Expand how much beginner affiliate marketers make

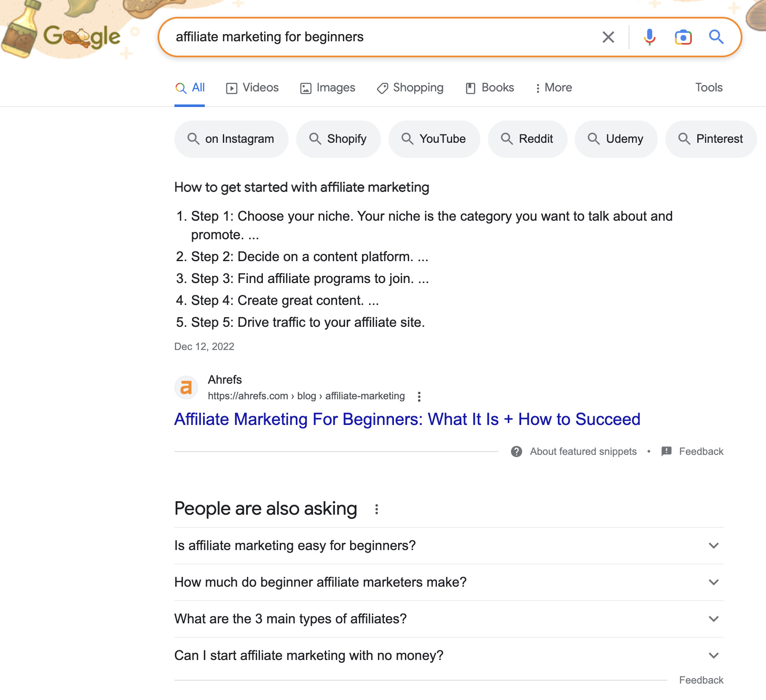pos(713,582)
